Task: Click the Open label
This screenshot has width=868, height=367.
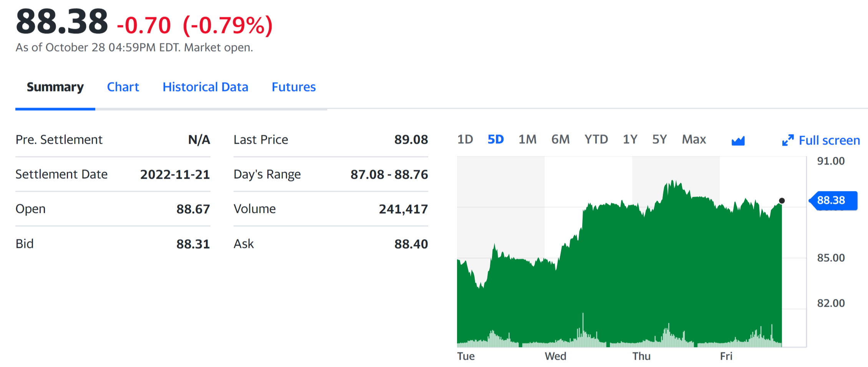Action: [31, 209]
